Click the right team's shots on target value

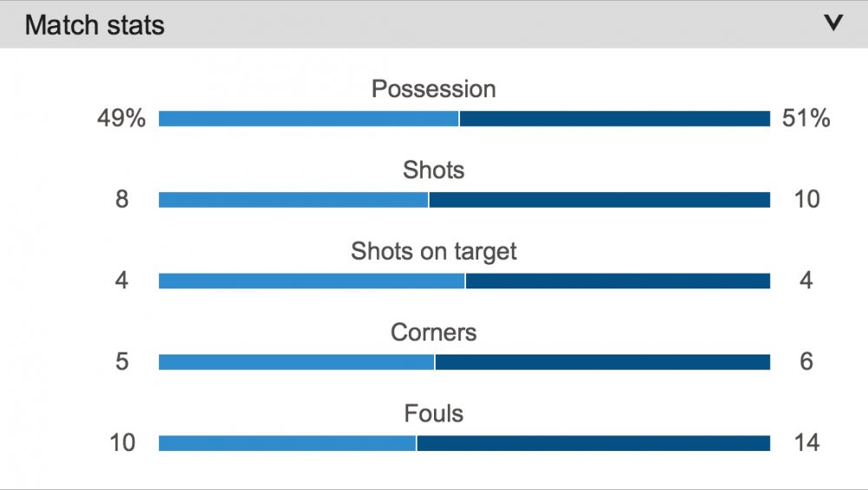(x=806, y=281)
